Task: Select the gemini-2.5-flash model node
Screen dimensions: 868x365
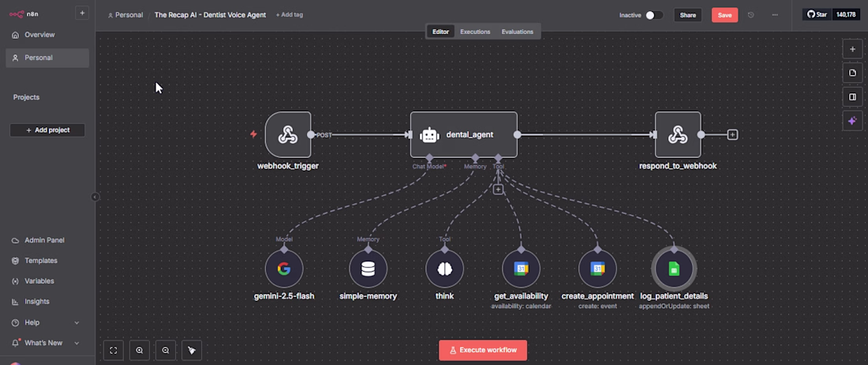Action: [284, 269]
